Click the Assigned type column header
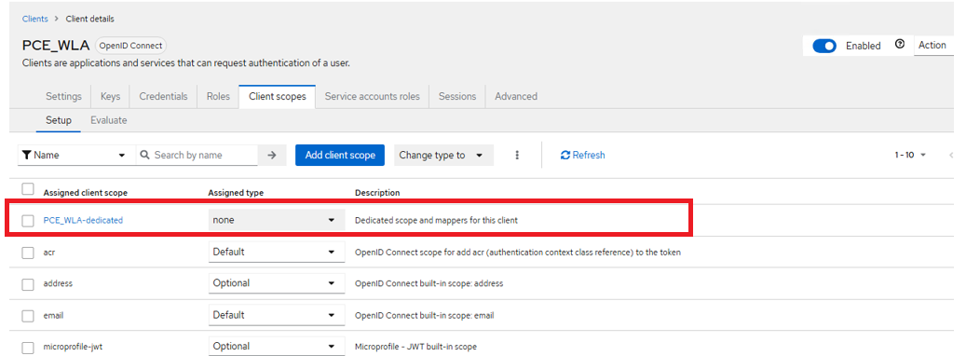This screenshot has height=356, width=980. point(236,193)
